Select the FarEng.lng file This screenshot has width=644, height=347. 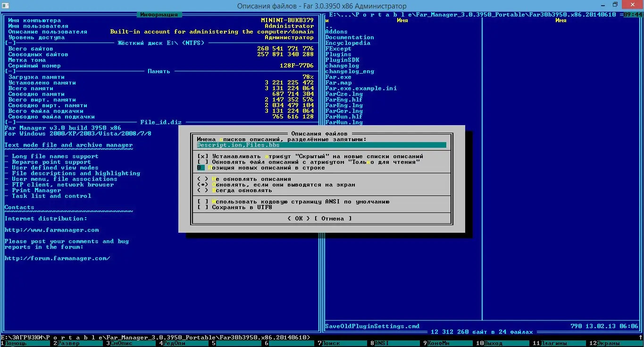point(344,105)
